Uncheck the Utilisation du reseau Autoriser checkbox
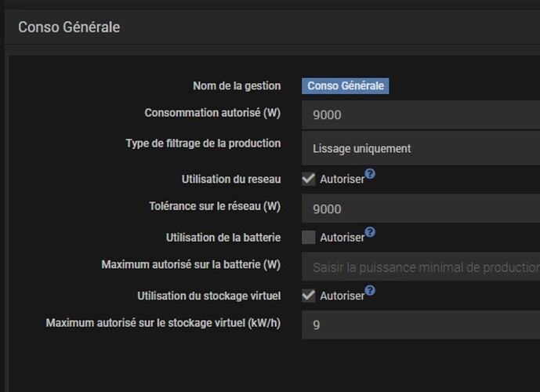This screenshot has height=392, width=540. (309, 179)
